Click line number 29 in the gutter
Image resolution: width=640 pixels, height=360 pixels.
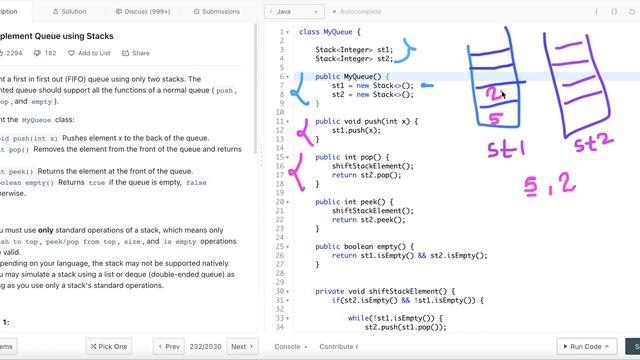280,282
